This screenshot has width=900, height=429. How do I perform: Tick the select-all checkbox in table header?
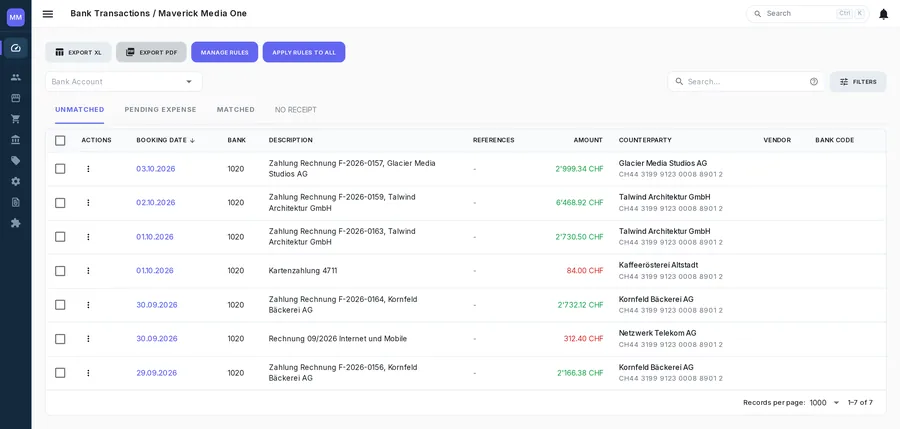pos(60,140)
